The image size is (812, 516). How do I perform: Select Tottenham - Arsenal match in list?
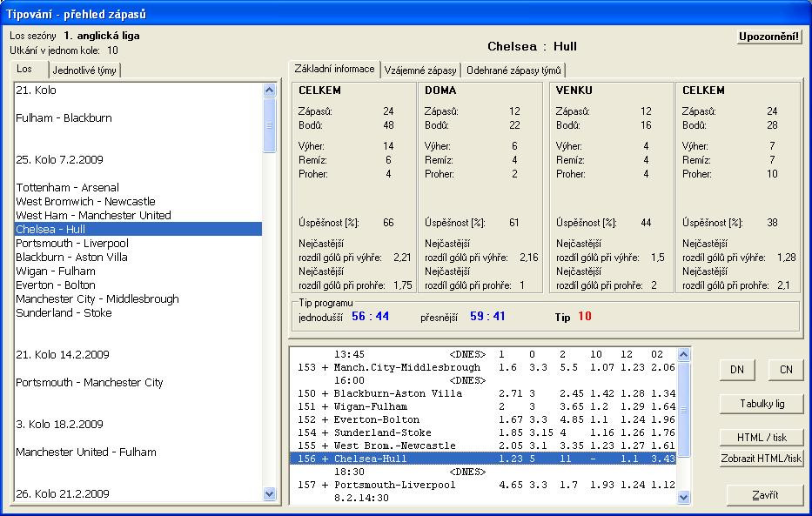68,187
